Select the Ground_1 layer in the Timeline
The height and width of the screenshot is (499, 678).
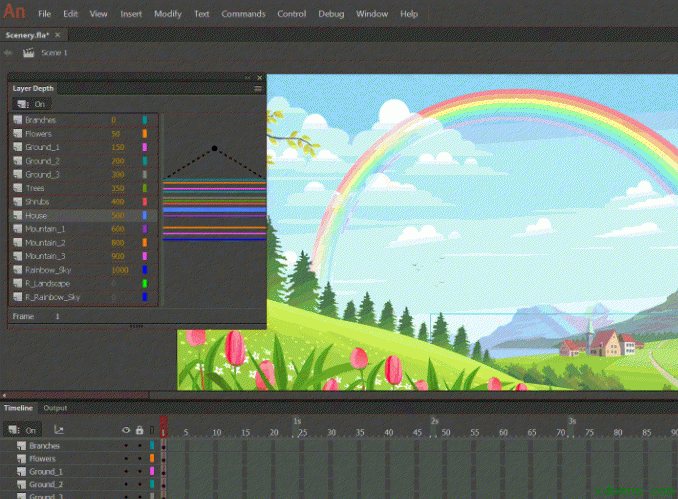46,471
